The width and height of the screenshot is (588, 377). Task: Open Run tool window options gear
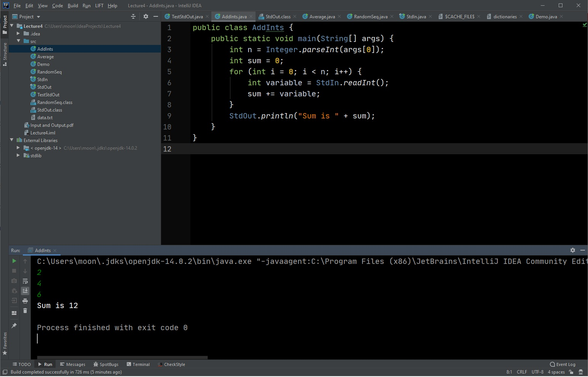coord(573,250)
